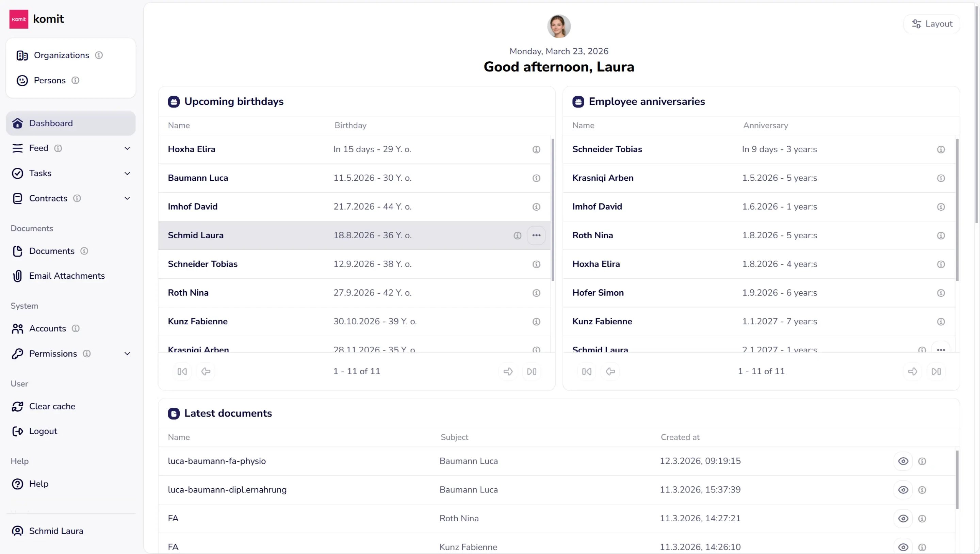Click Logout in the sidebar
This screenshot has height=554, width=980.
[43, 431]
